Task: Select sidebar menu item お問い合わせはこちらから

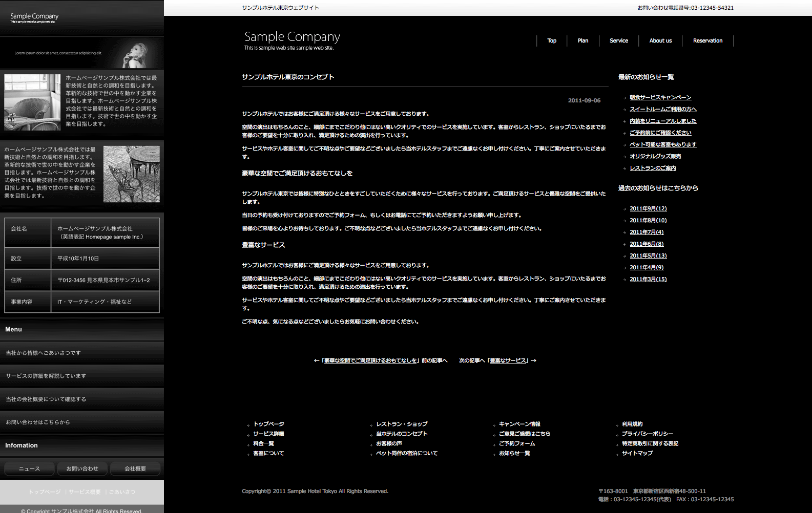Action: point(38,422)
